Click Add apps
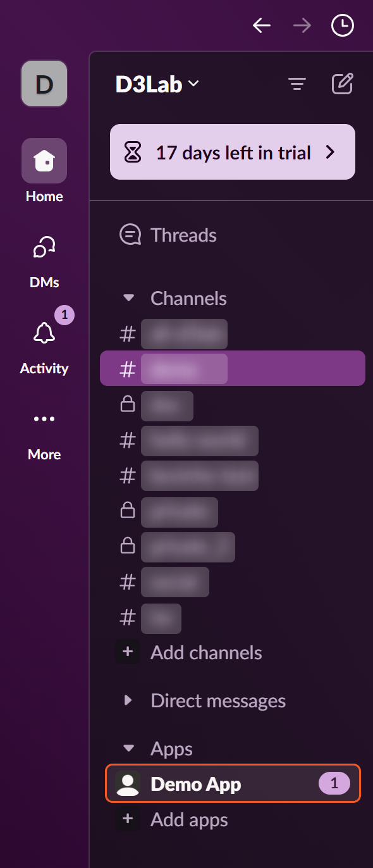Screen dimensions: 373x868 click(189, 820)
